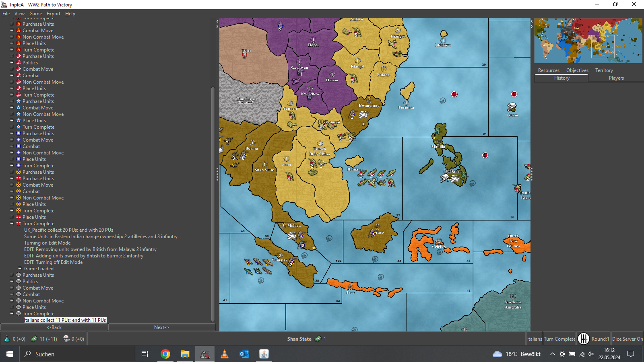Expand the Italian Politics node
The height and width of the screenshot is (362, 644).
tap(12, 281)
